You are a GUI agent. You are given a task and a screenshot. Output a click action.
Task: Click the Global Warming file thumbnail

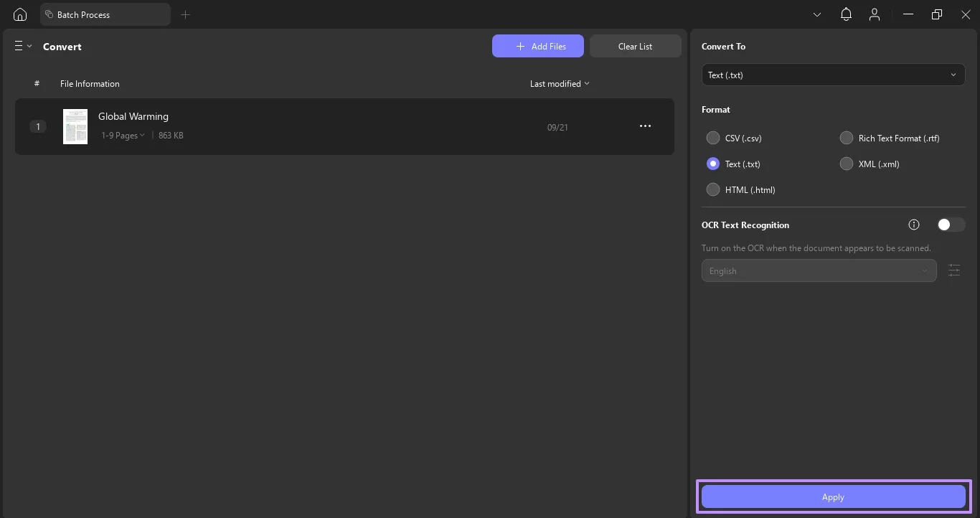click(75, 126)
